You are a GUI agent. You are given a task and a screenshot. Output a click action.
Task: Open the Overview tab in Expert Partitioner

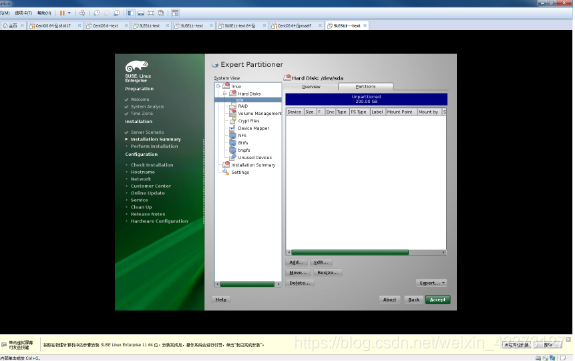click(x=311, y=87)
